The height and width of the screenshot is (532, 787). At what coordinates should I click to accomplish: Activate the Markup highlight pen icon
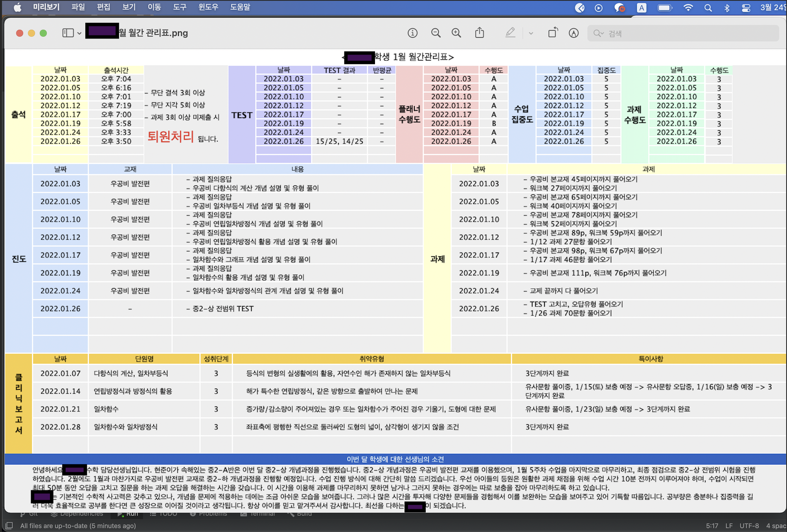pos(510,33)
